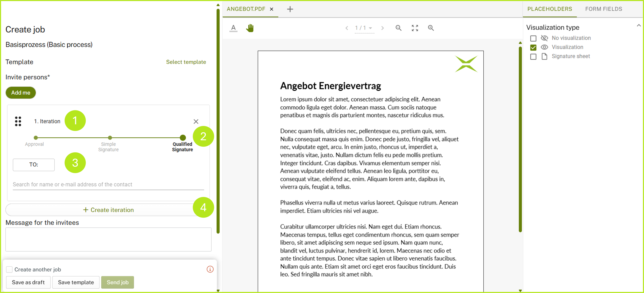Select the text selection tool icon
The width and height of the screenshot is (644, 293).
233,28
